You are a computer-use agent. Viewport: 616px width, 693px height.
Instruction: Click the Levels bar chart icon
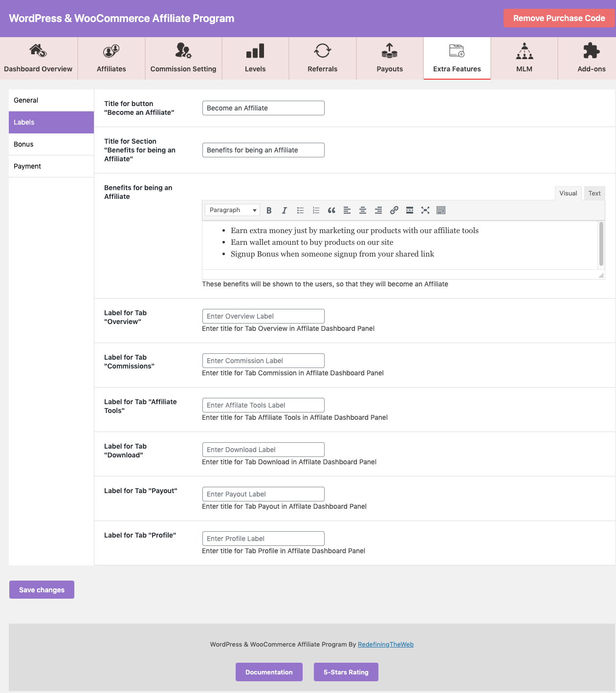[255, 50]
